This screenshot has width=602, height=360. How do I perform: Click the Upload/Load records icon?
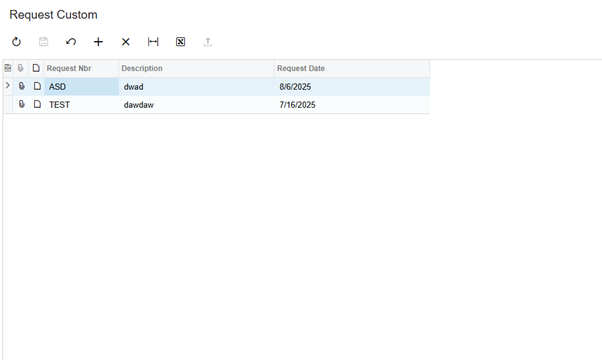(208, 41)
